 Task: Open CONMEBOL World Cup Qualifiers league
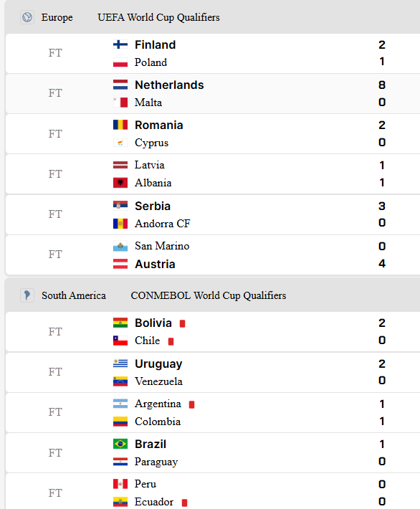(x=209, y=295)
